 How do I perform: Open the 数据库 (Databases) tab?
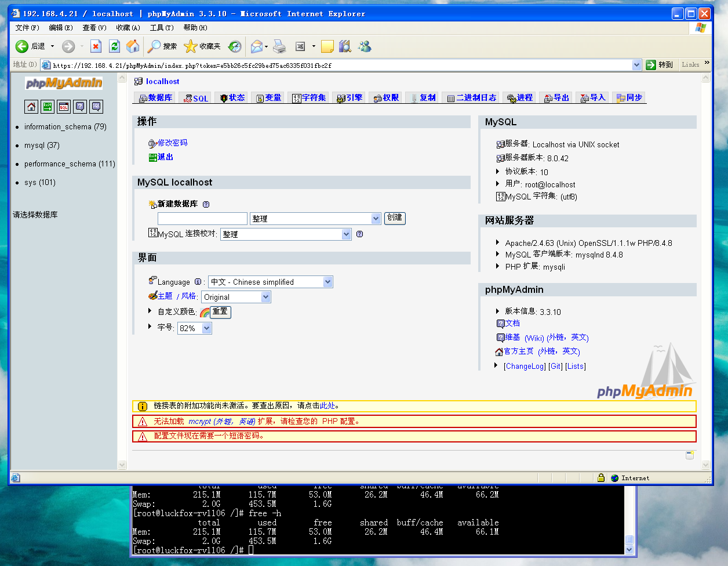155,98
